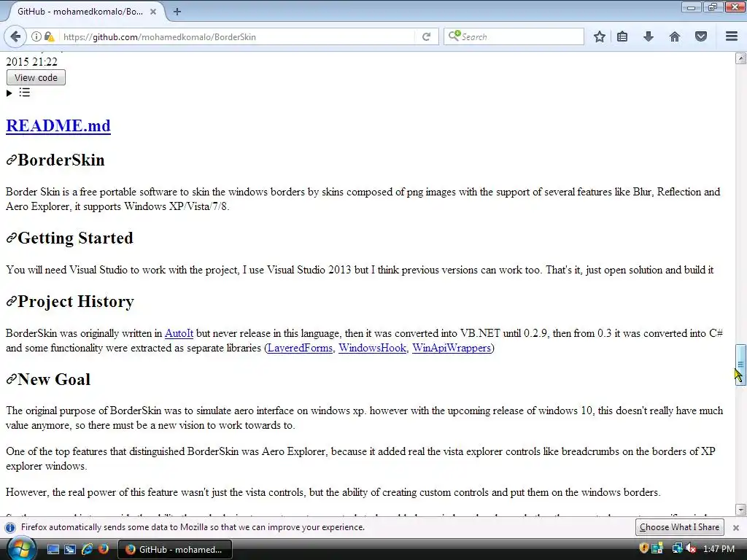This screenshot has height=560, width=747.
Task: Click the scrollbar up arrow
Action: click(x=740, y=58)
